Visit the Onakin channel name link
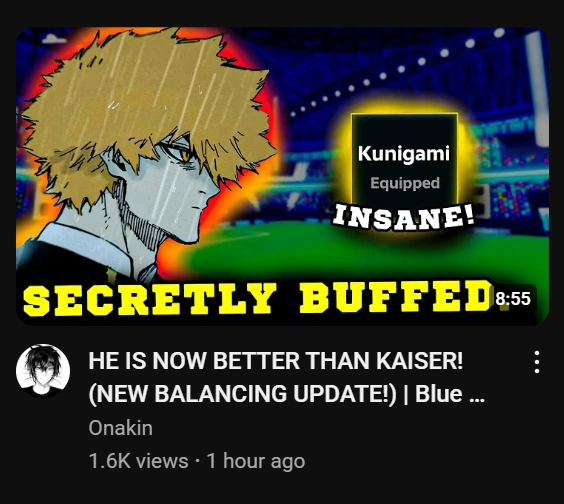The height and width of the screenshot is (504, 564). (x=120, y=428)
